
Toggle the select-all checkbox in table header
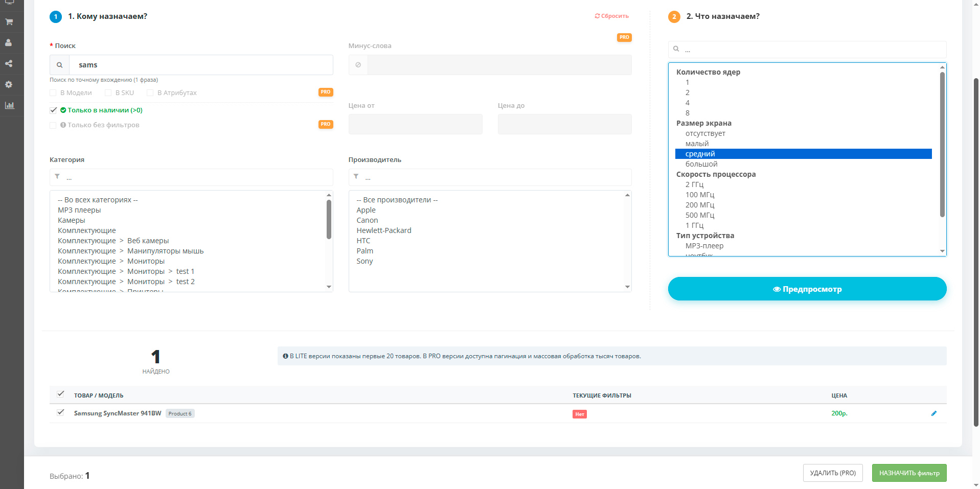60,394
